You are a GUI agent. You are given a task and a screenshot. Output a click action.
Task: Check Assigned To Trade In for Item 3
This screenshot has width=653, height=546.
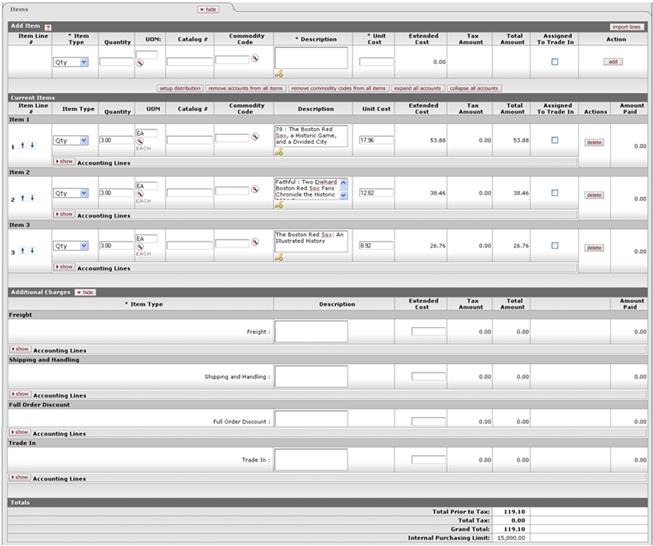click(555, 246)
